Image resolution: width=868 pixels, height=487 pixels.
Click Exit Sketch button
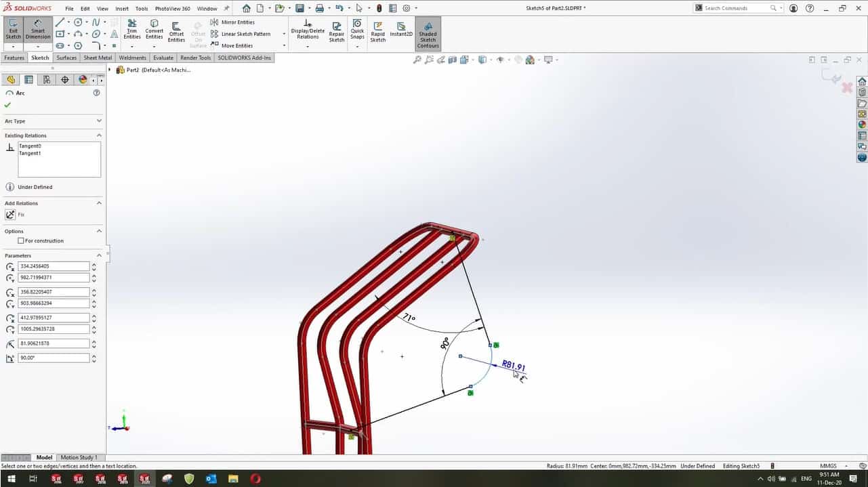coord(13,30)
